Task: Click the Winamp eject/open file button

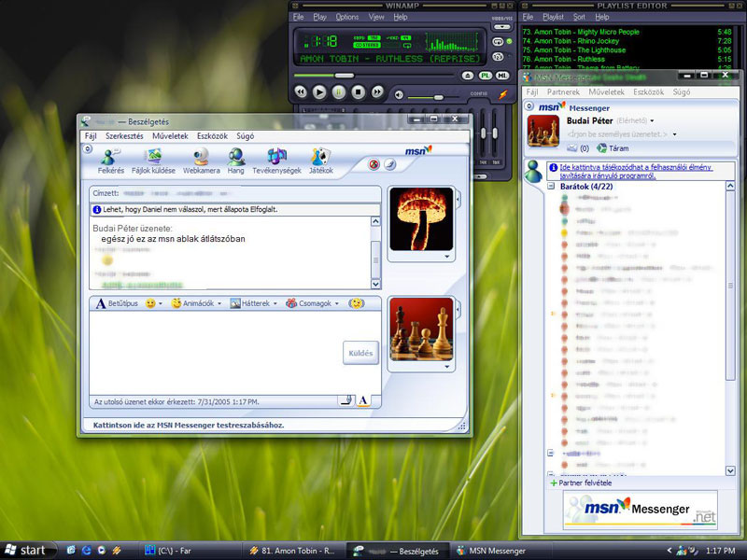Action: pyautogui.click(x=468, y=76)
